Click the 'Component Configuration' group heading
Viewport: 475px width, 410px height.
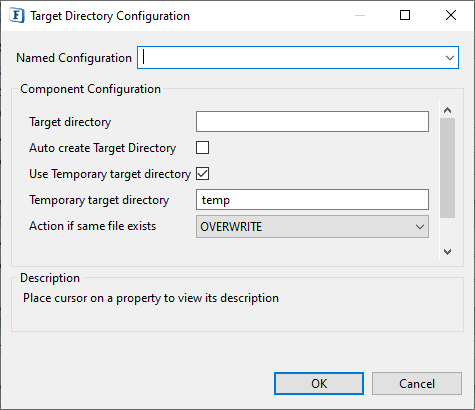coord(90,89)
